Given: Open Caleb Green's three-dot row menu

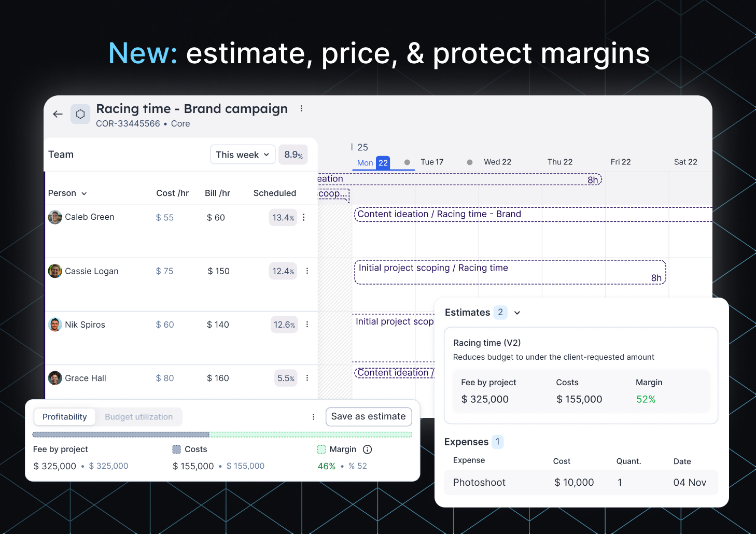Looking at the screenshot, I should (304, 217).
